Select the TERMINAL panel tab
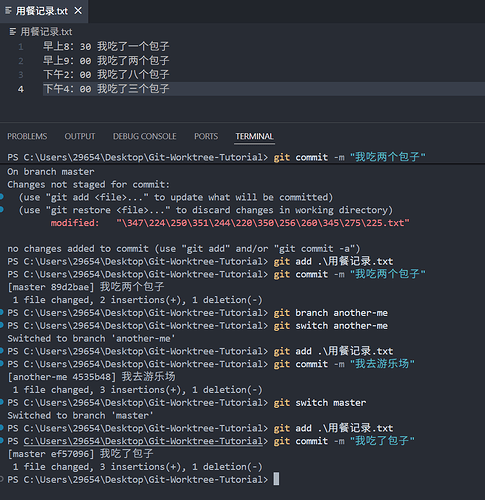This screenshot has width=485, height=500. pos(254,136)
